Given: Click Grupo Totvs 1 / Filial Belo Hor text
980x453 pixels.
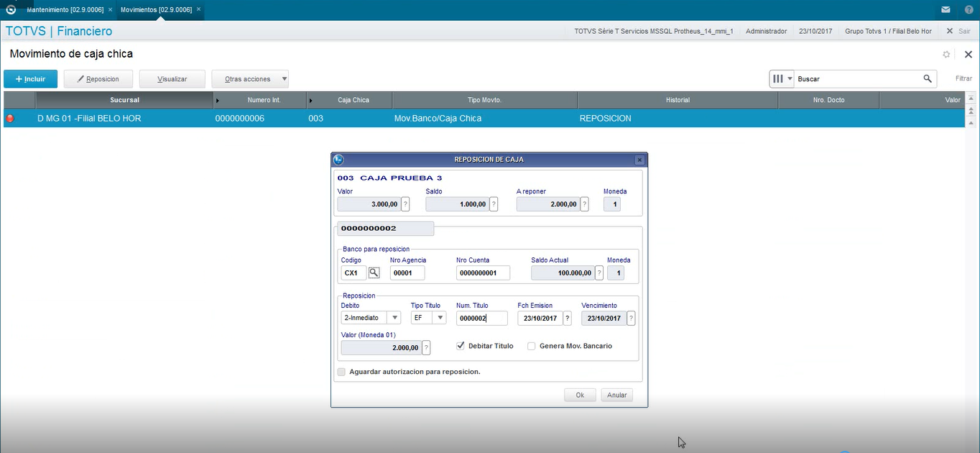Looking at the screenshot, I should (x=888, y=32).
